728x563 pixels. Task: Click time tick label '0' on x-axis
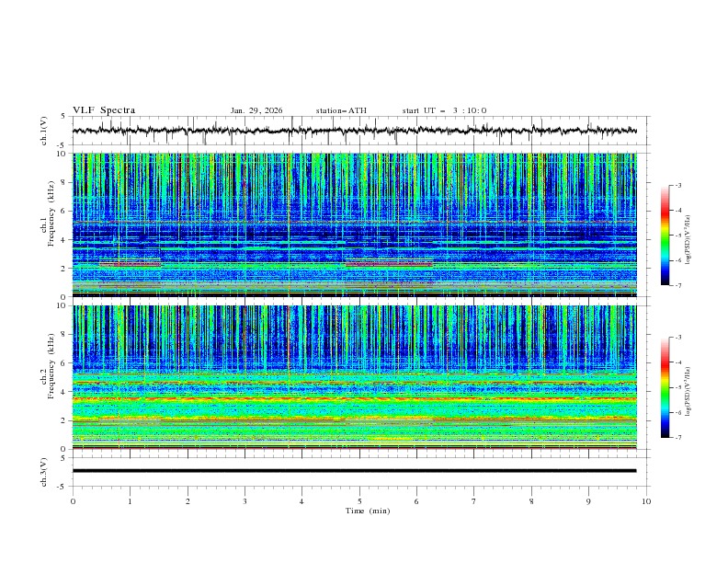(73, 501)
